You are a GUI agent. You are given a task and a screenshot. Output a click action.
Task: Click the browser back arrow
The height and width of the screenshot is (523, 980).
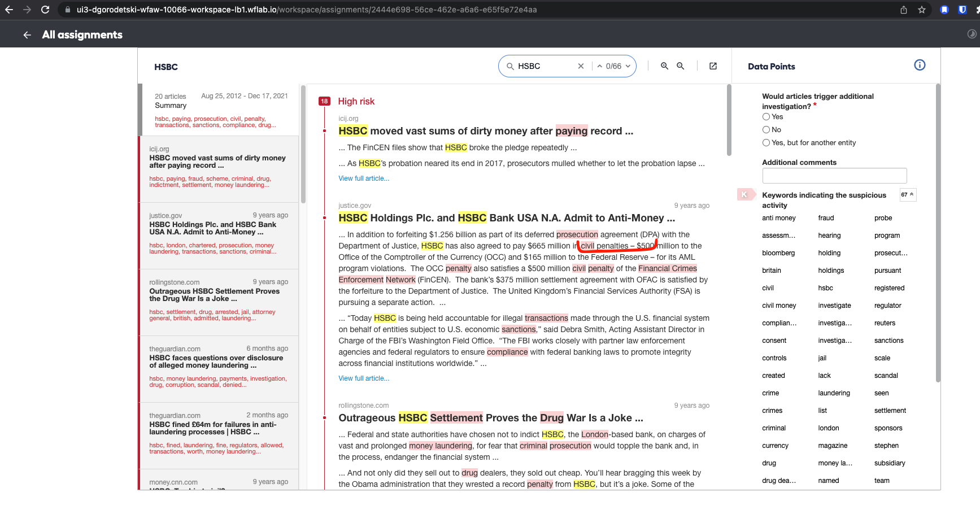click(x=9, y=10)
